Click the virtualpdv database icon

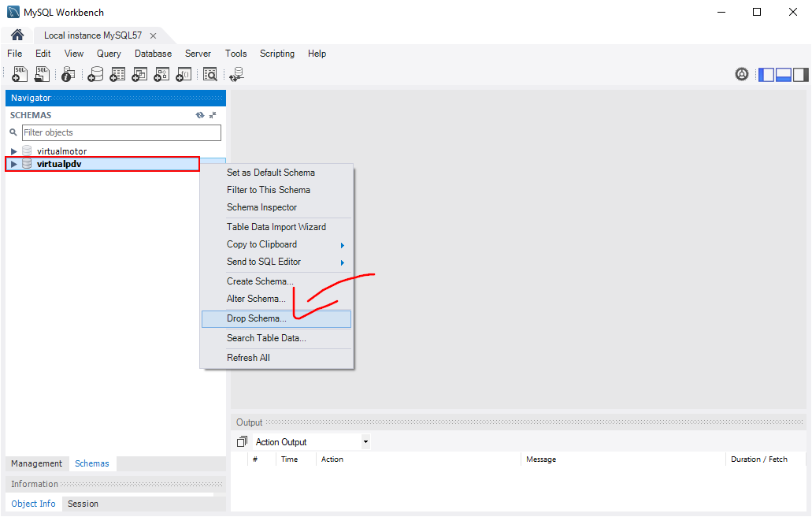click(27, 164)
